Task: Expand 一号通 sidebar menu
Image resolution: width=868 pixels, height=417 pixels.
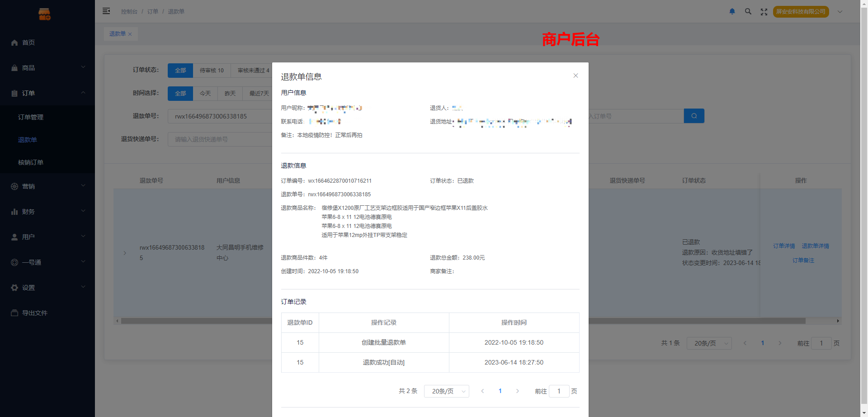Action: 47,262
